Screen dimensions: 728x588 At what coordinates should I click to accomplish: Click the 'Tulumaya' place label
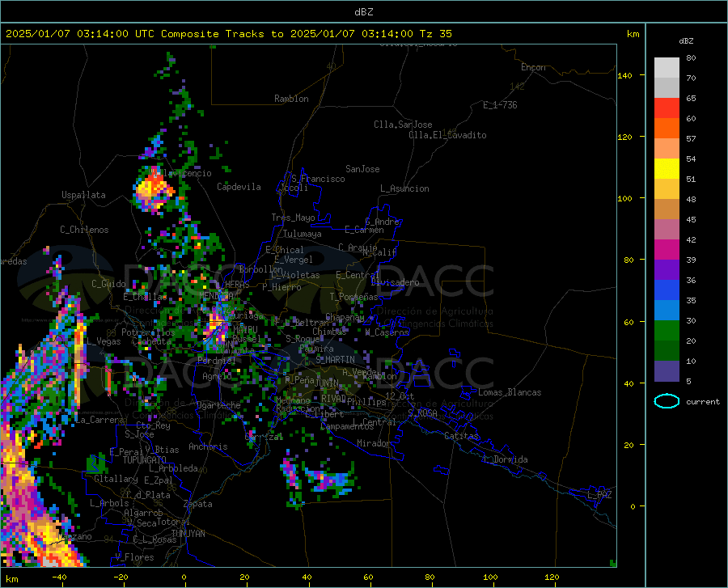click(303, 234)
